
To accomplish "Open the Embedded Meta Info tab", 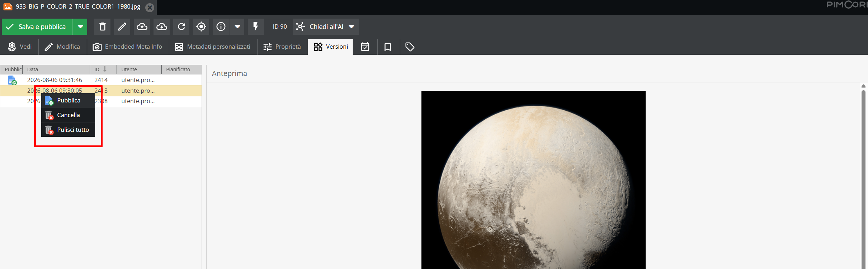I will 128,47.
